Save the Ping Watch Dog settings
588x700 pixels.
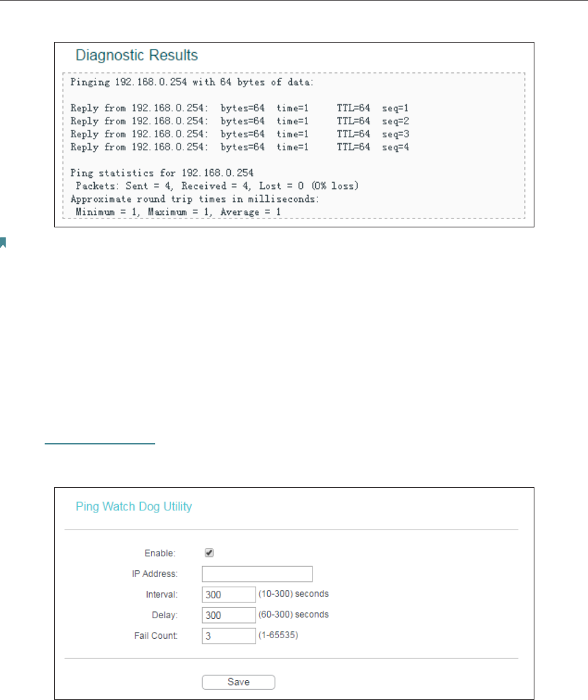click(x=238, y=682)
